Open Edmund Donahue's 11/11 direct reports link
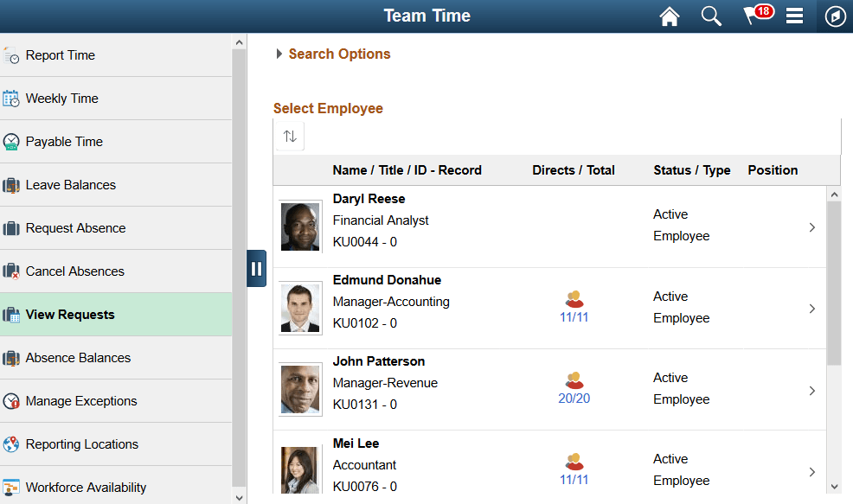The width and height of the screenshot is (853, 504). click(574, 317)
